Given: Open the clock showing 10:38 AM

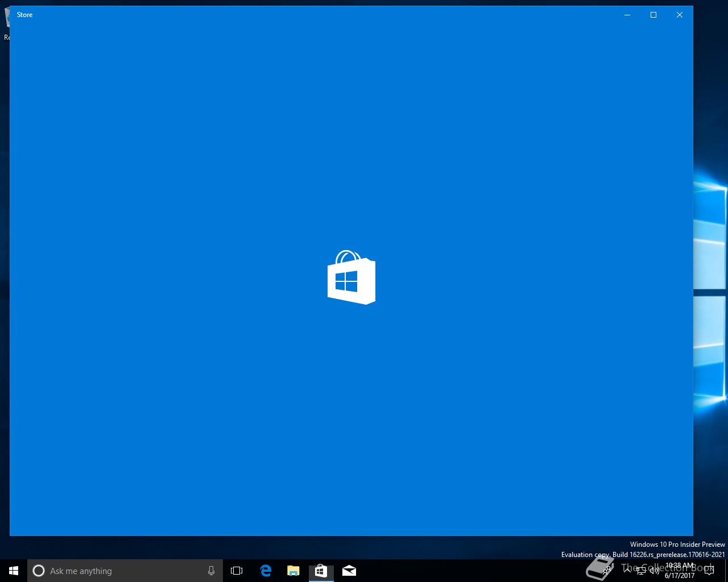Looking at the screenshot, I should tap(680, 571).
